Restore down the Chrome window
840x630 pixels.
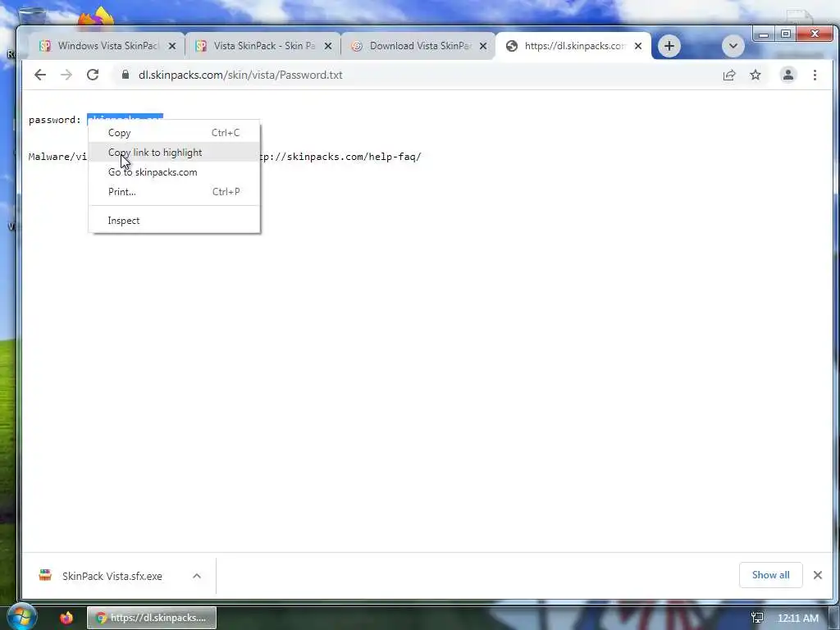[x=785, y=34]
